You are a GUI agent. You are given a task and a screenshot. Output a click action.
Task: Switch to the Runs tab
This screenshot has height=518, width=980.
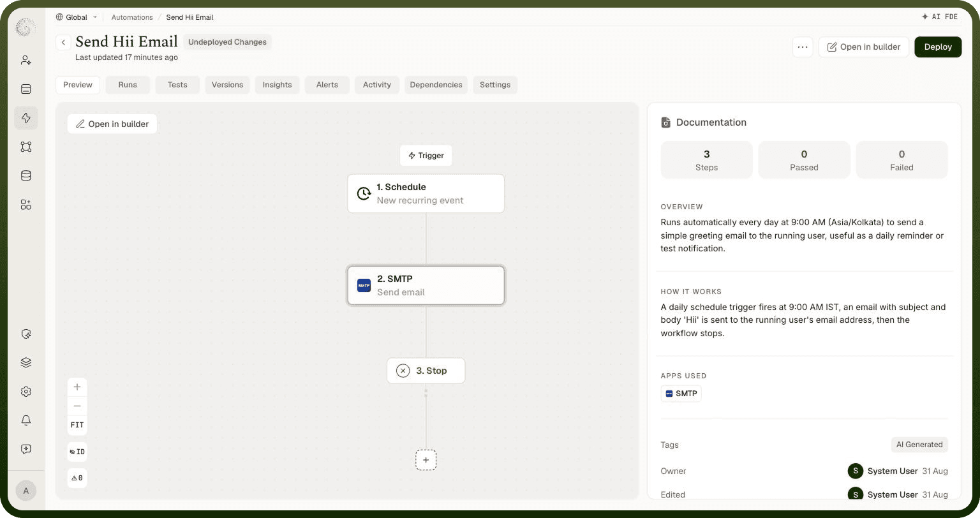click(128, 85)
